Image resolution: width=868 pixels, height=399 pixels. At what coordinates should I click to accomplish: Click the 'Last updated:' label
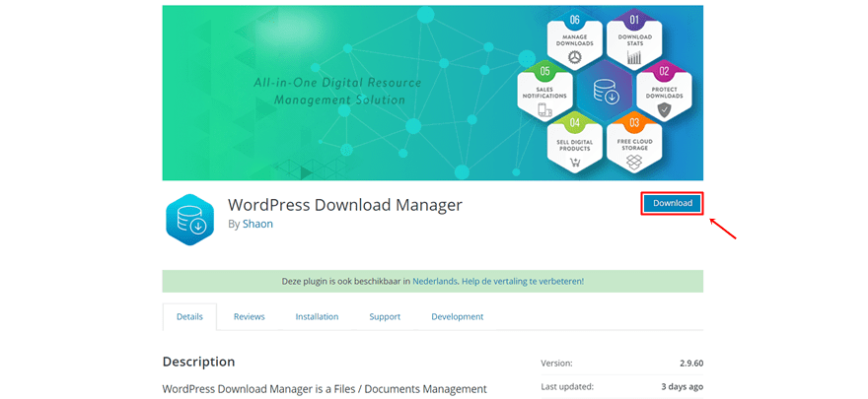tap(567, 386)
